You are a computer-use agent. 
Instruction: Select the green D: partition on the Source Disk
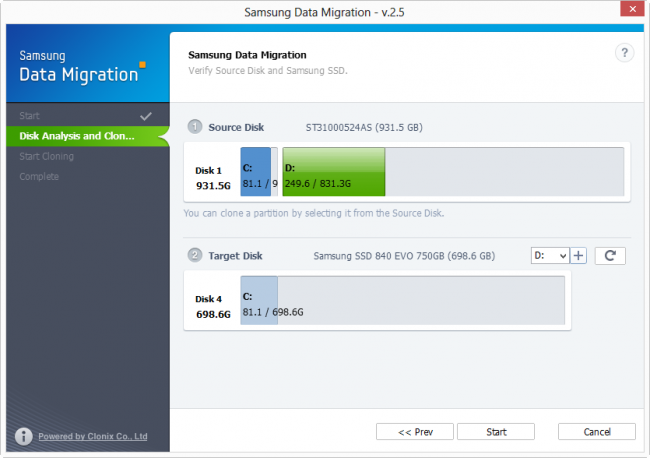click(x=334, y=172)
